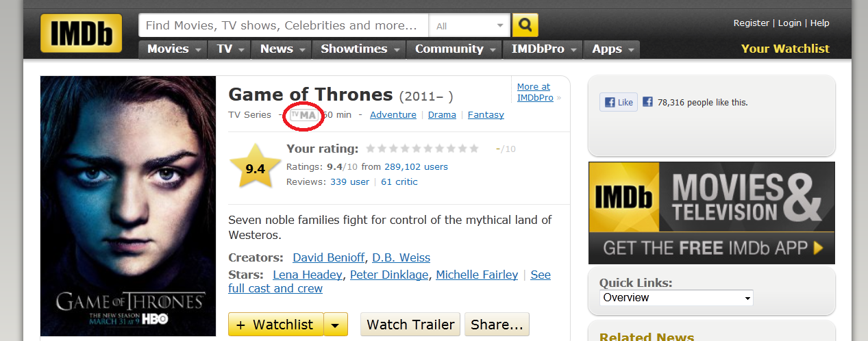The height and width of the screenshot is (341, 868).
Task: Open the Quick Links Overview dropdown
Action: click(x=676, y=298)
